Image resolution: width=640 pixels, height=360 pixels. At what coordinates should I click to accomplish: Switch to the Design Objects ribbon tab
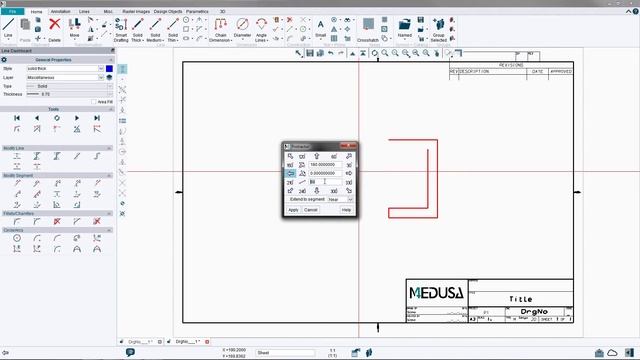pyautogui.click(x=168, y=11)
